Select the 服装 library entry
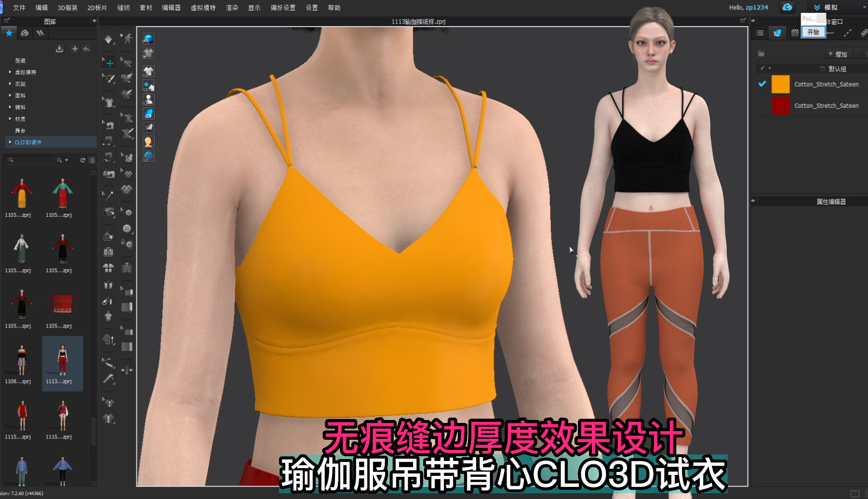Image resolution: width=868 pixels, height=499 pixels. 20,61
